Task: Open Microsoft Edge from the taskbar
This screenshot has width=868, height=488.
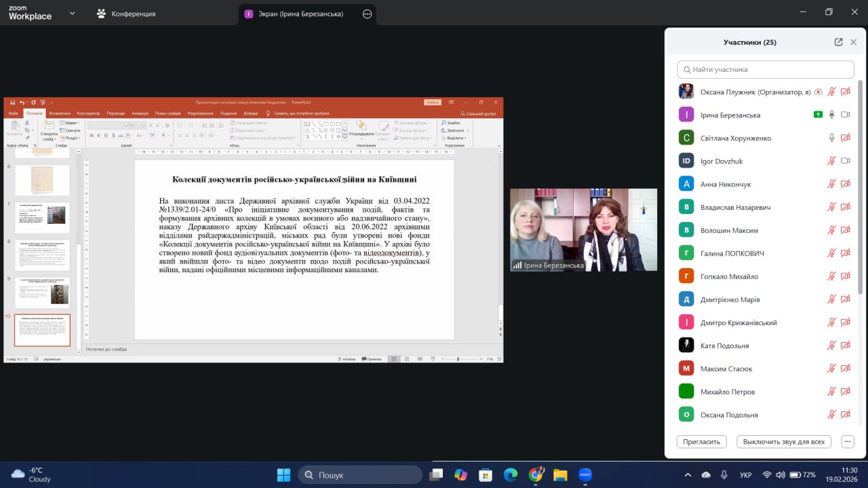Action: 511,474
